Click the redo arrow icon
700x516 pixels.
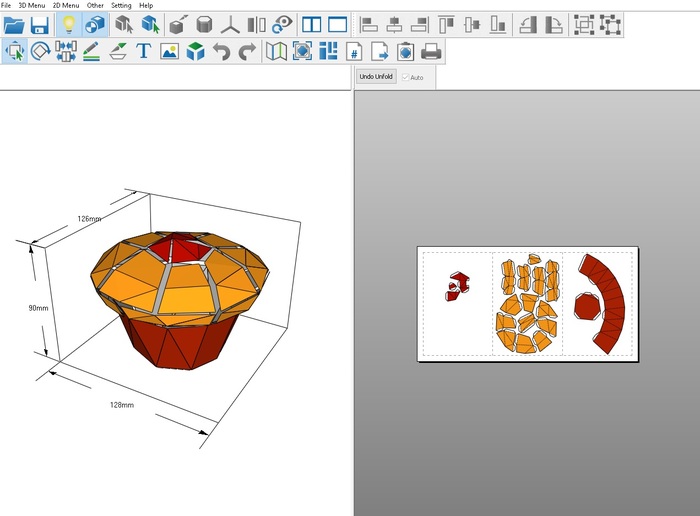pyautogui.click(x=246, y=50)
